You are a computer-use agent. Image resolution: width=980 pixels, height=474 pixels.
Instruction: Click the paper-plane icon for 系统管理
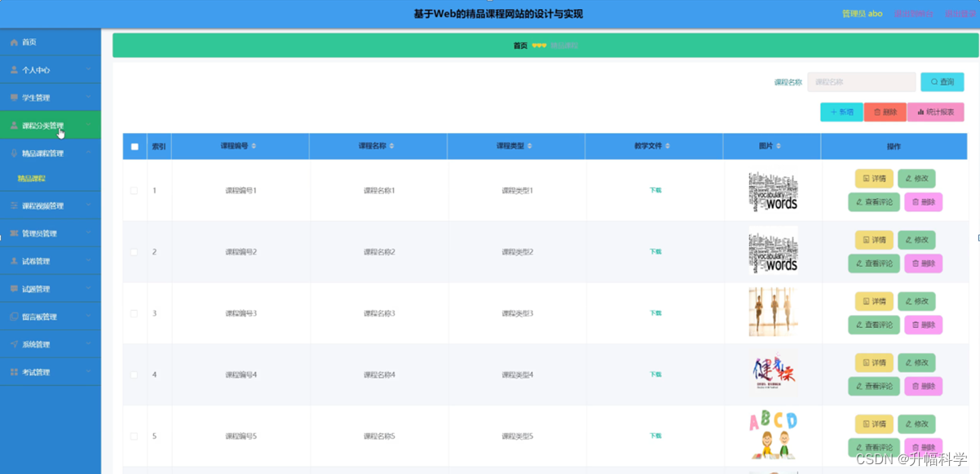click(14, 344)
